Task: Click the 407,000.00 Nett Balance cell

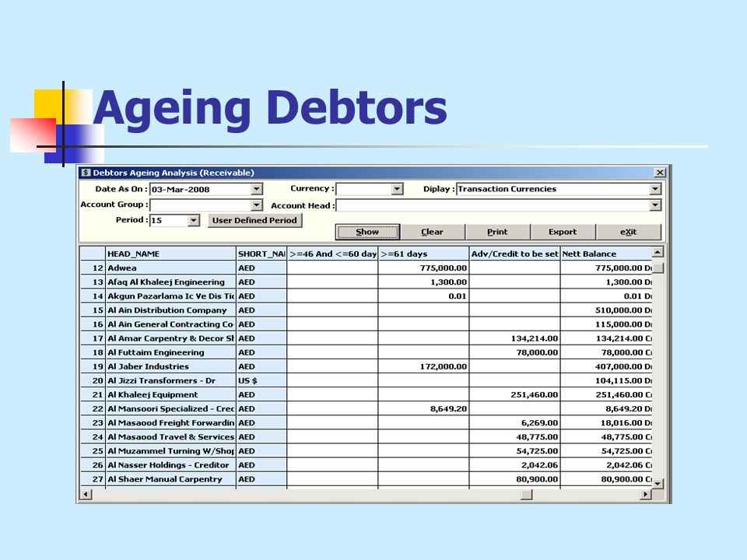Action: click(x=606, y=366)
